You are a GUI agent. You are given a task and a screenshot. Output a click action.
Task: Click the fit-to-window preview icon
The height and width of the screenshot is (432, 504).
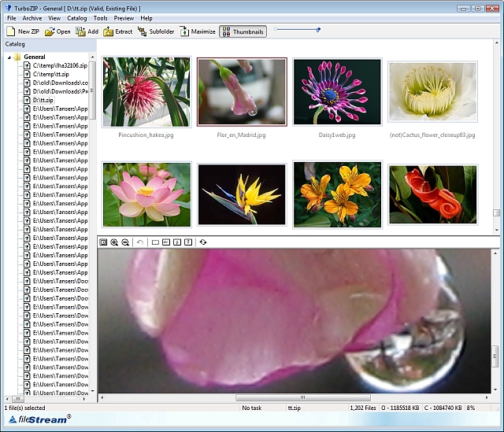103,242
